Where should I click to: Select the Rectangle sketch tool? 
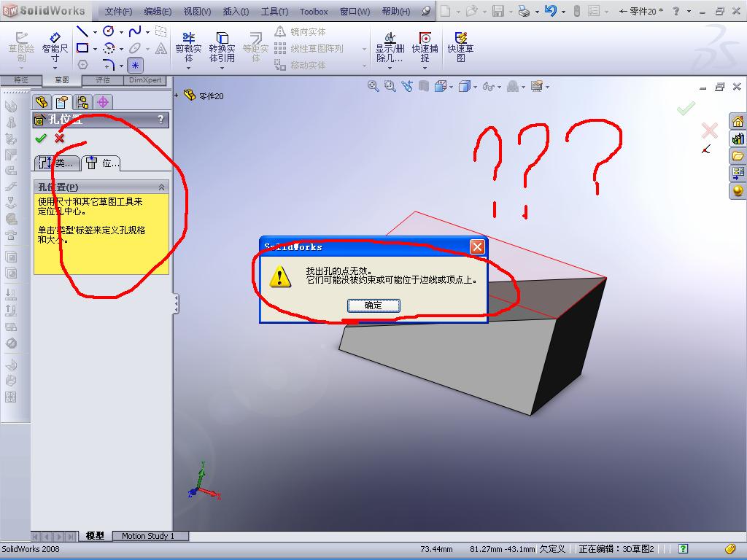click(82, 48)
